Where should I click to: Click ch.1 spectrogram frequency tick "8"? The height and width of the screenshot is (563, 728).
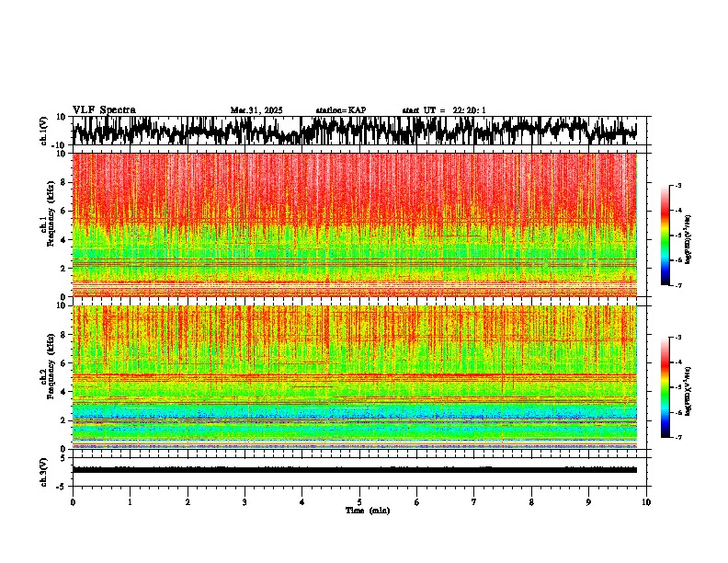coord(64,182)
